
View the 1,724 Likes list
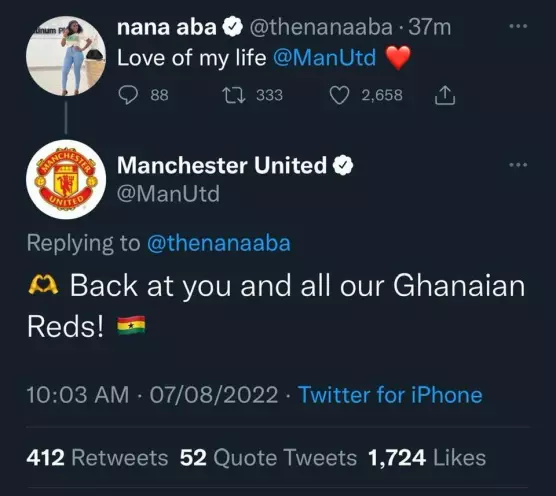pos(427,457)
